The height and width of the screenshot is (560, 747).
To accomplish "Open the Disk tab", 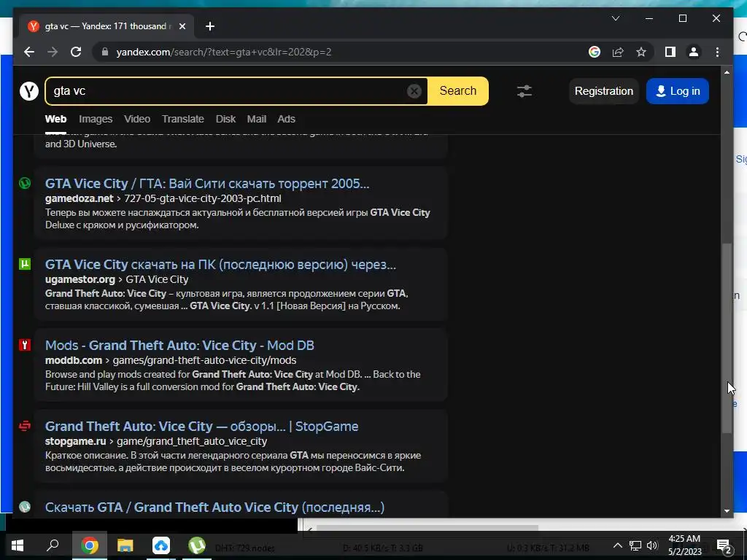I will click(x=225, y=119).
